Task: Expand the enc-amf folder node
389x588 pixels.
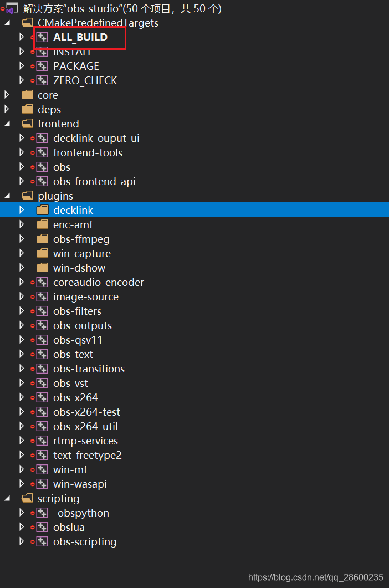Action: click(22, 224)
